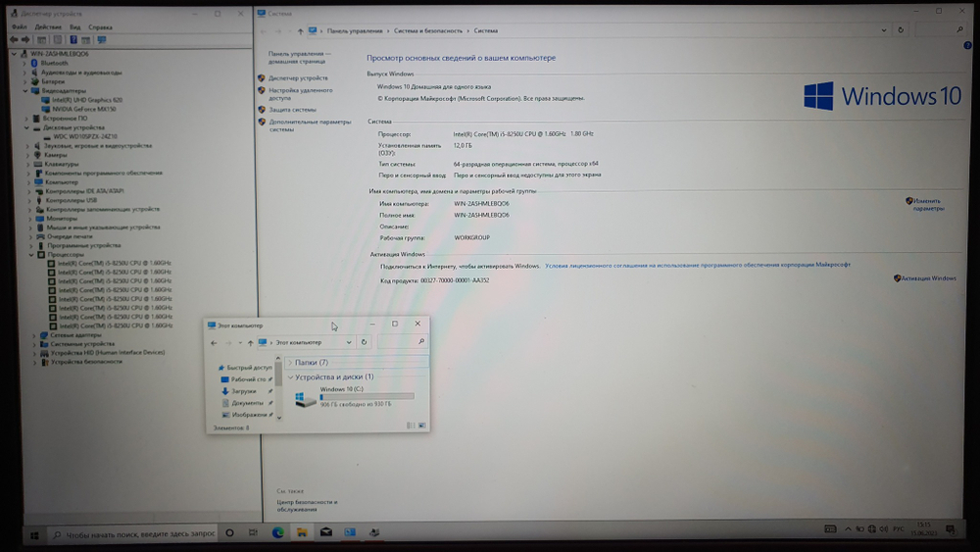980x552 pixels.
Task: Click Back arrow in Device Manager toolbar
Action: 13,40
